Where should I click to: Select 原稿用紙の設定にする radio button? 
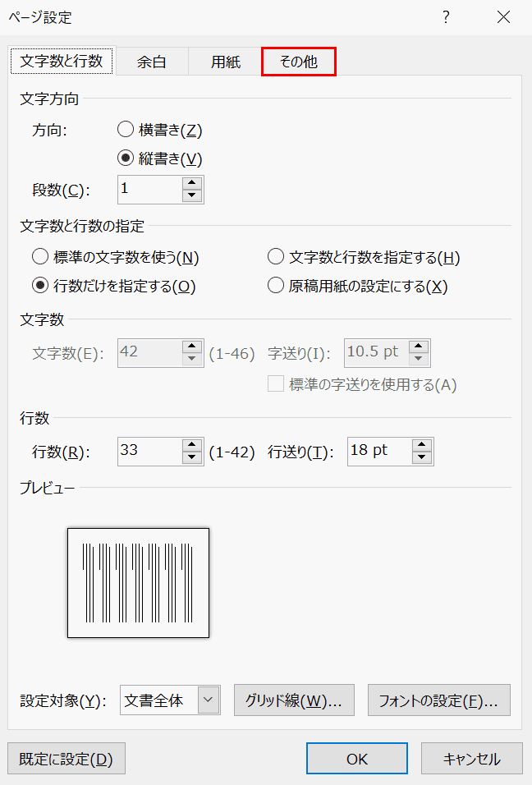pos(276,286)
